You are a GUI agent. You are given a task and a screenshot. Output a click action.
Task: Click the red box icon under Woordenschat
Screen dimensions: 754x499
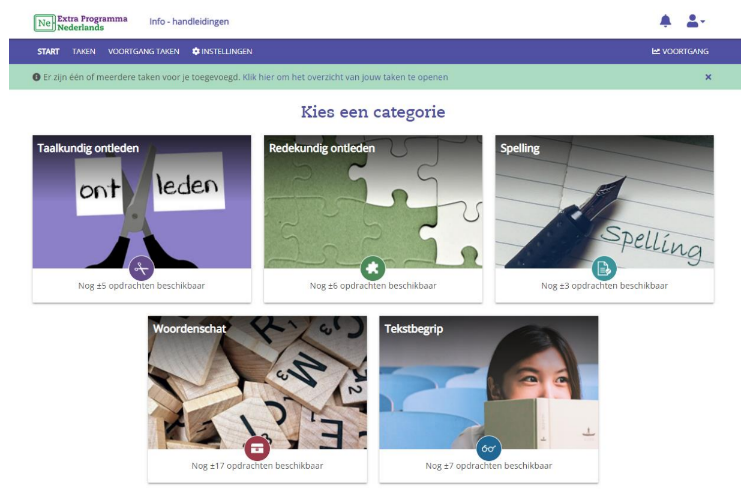257,449
